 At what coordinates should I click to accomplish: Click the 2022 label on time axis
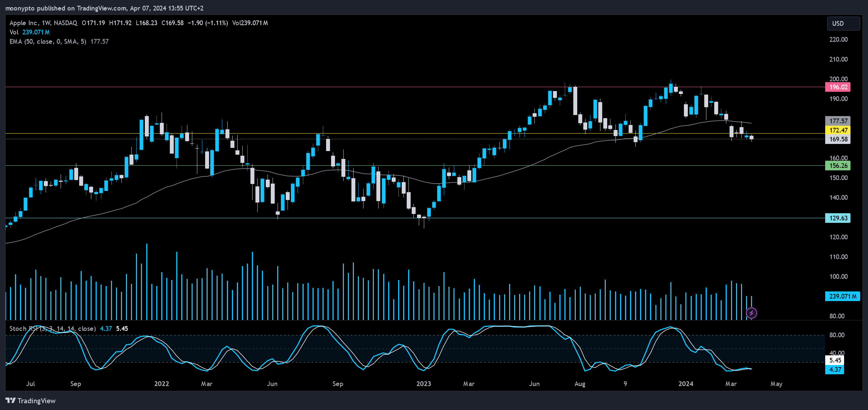[162, 384]
